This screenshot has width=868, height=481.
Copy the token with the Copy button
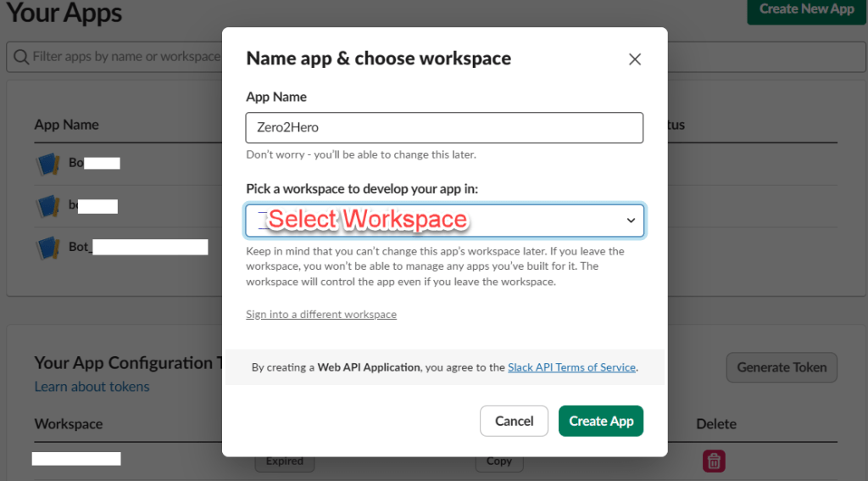[498, 461]
